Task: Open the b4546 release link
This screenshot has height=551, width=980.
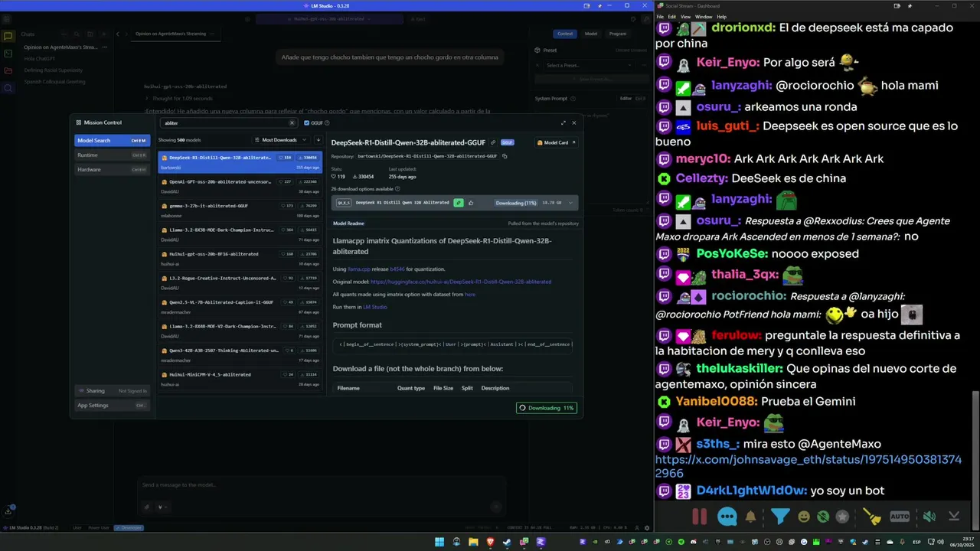Action: (x=397, y=269)
